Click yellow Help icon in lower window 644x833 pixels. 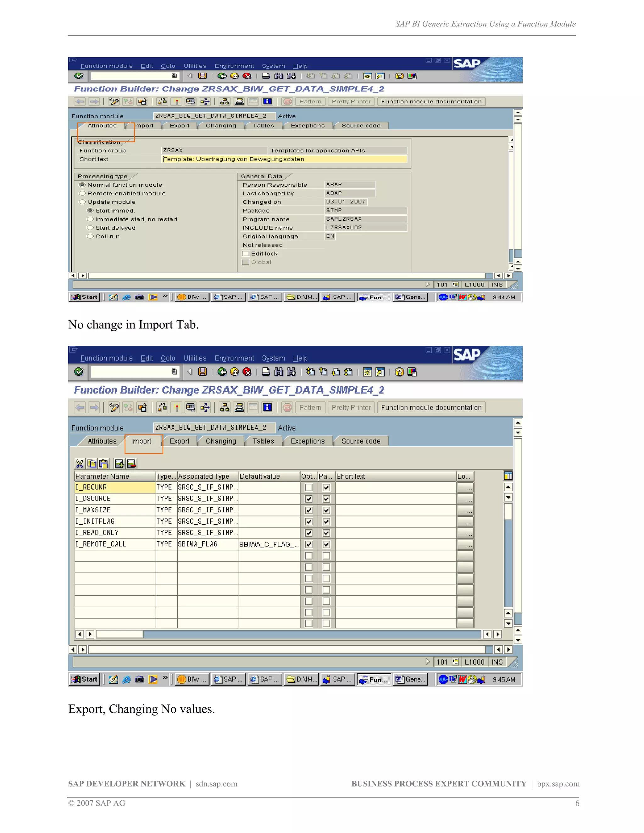pyautogui.click(x=399, y=372)
